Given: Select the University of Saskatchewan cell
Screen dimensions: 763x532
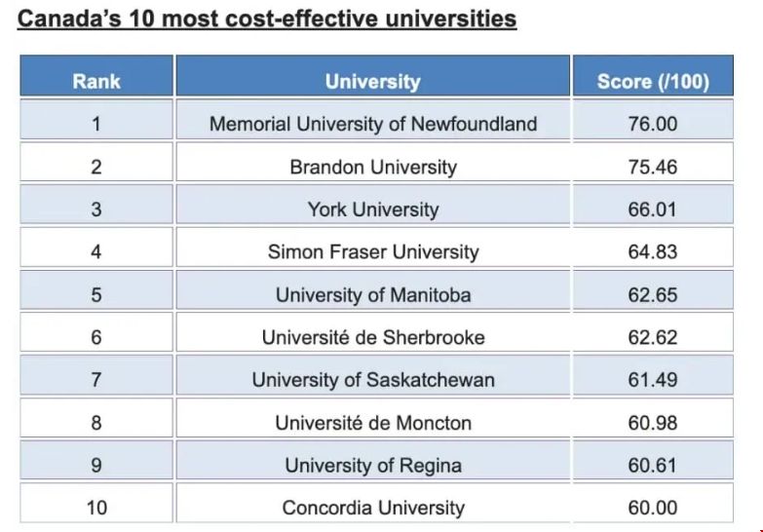Looking at the screenshot, I should pyautogui.click(x=373, y=380).
